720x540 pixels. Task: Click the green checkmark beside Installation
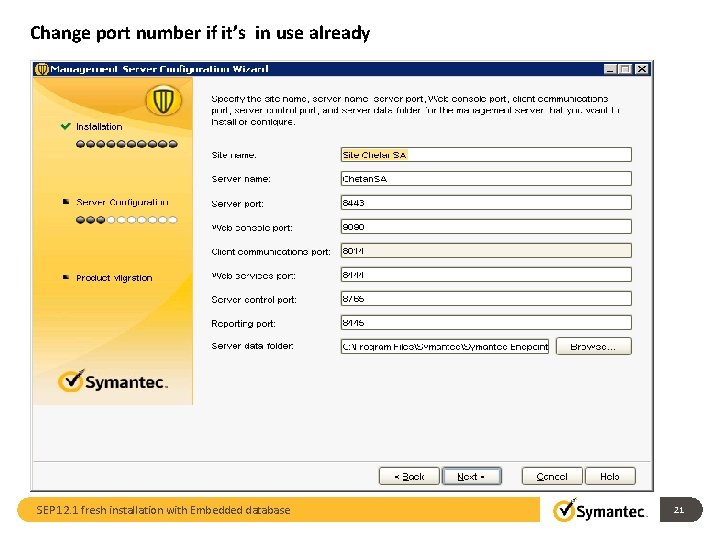[66, 126]
